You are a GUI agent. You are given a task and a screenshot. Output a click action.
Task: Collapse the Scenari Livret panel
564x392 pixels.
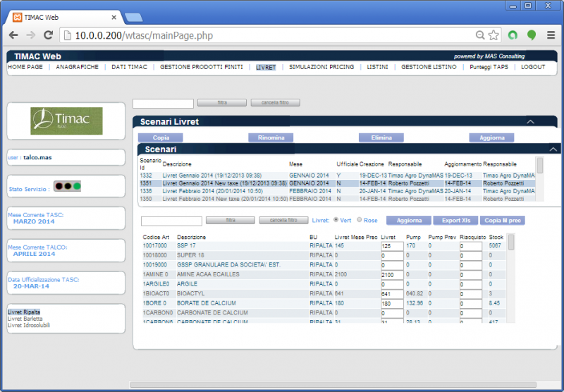[530, 122]
